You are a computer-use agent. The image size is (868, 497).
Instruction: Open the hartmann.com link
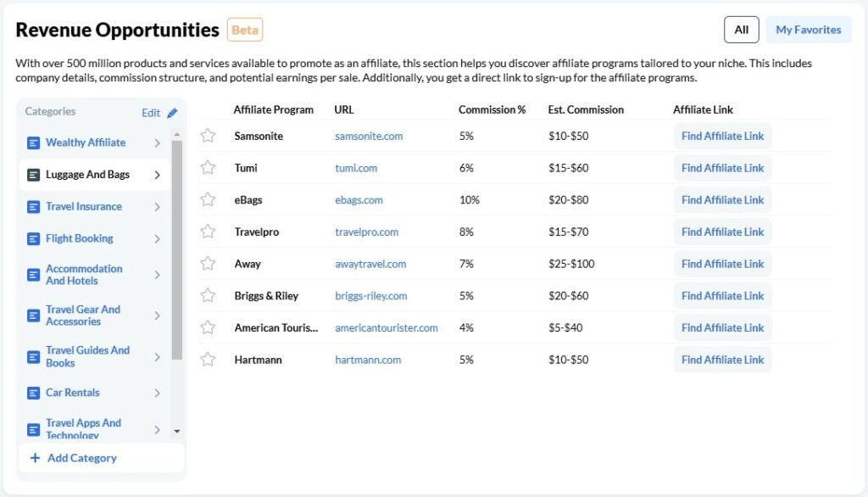(368, 360)
